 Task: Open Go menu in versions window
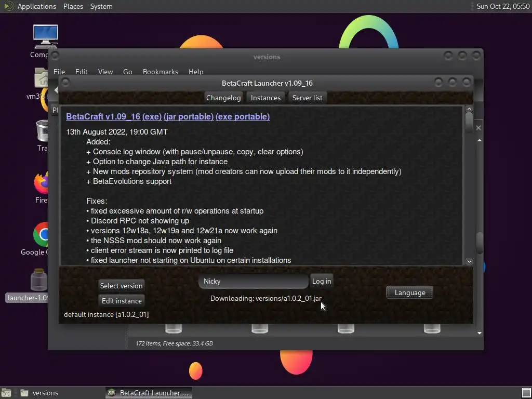click(128, 72)
